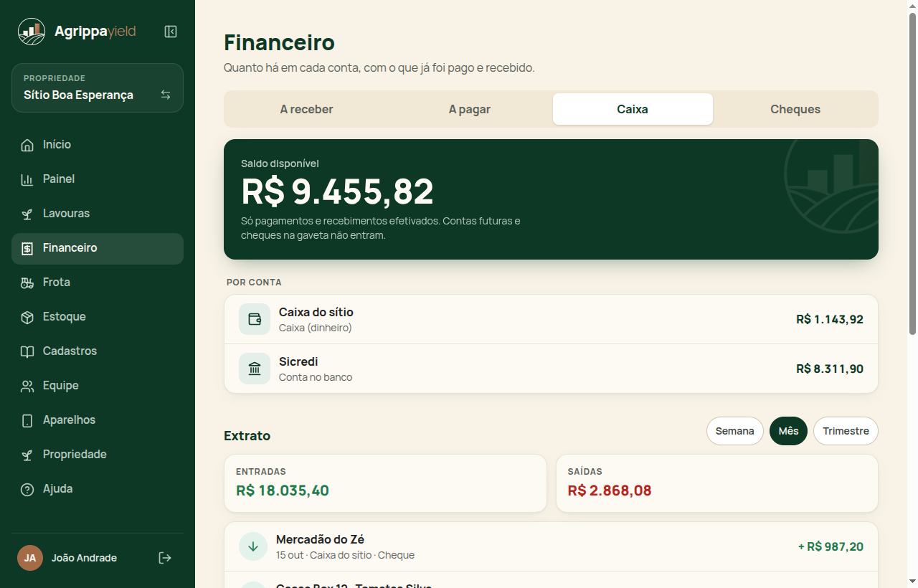Image resolution: width=918 pixels, height=588 pixels.
Task: Click the Propriedade sprout icon
Action: (27, 455)
